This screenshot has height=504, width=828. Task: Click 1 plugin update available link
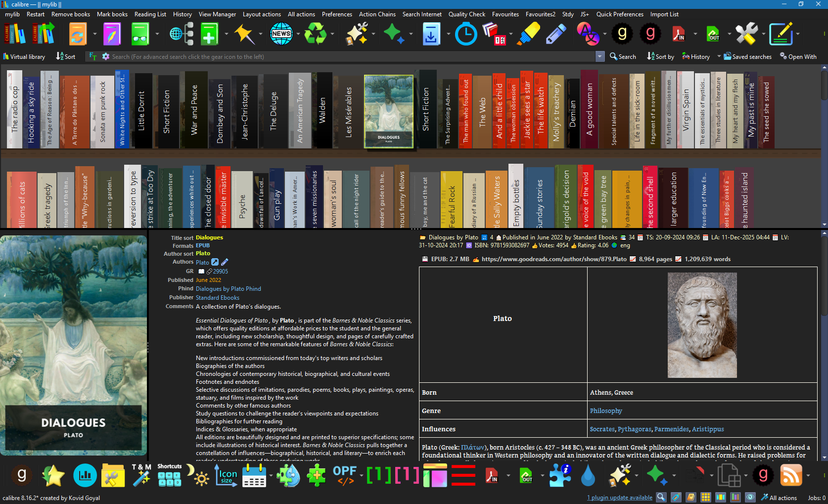pyautogui.click(x=619, y=498)
